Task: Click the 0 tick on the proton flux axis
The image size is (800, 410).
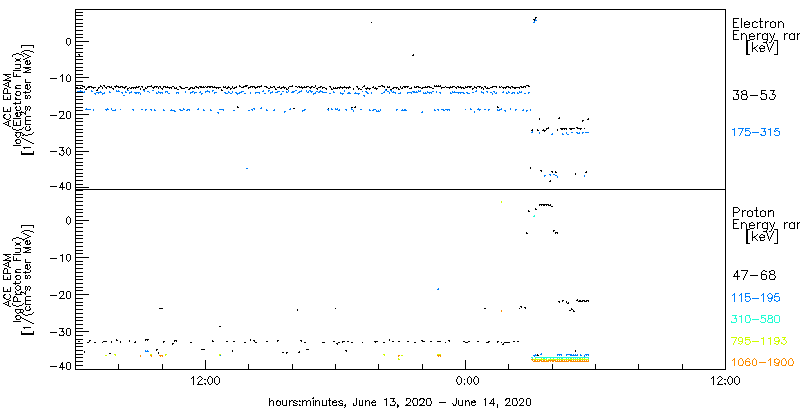Action: 66,220
